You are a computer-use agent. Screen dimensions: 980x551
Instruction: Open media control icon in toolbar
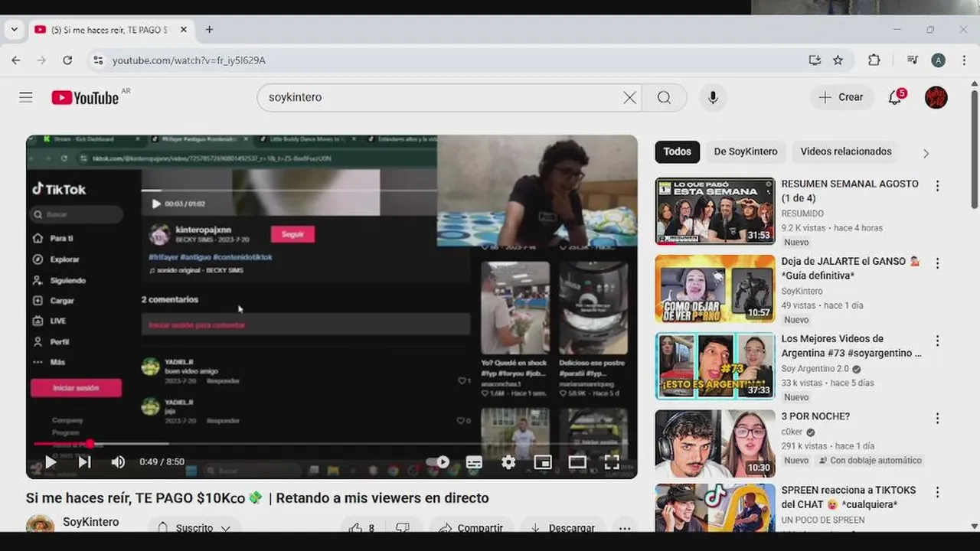pos(912,60)
